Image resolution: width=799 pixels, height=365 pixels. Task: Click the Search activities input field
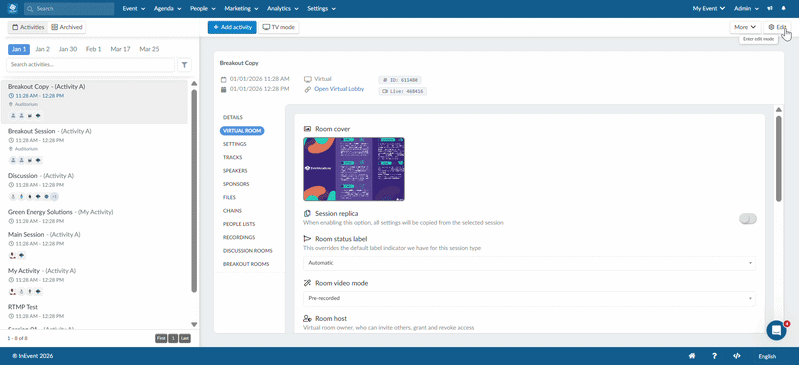pyautogui.click(x=91, y=65)
